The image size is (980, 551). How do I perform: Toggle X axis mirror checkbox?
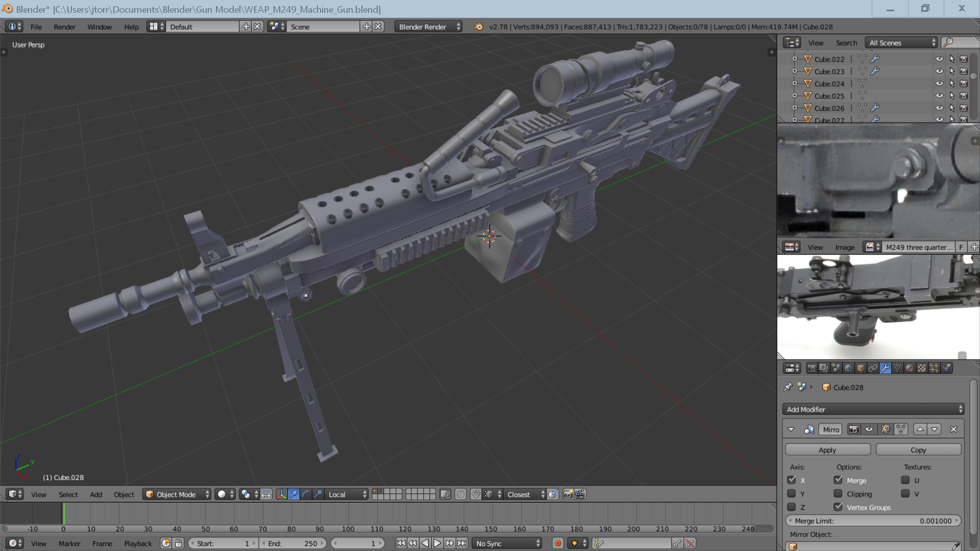point(792,480)
